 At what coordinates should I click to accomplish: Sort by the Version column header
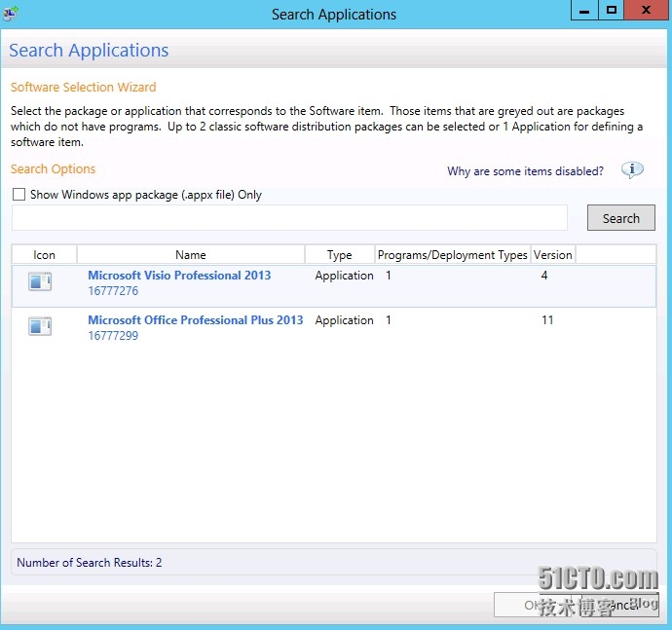coord(553,254)
